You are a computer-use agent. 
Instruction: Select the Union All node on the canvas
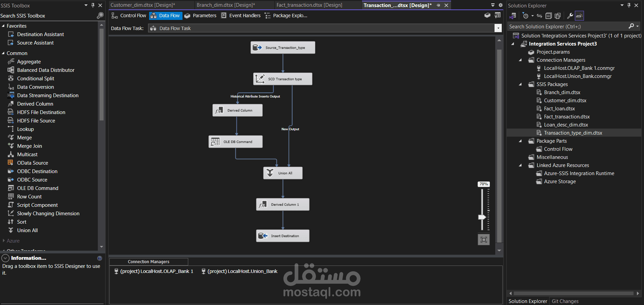pos(283,173)
